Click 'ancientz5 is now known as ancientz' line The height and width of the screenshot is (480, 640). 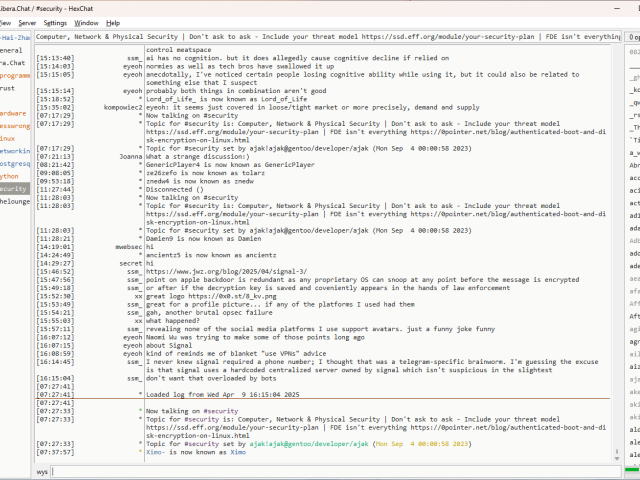point(211,255)
